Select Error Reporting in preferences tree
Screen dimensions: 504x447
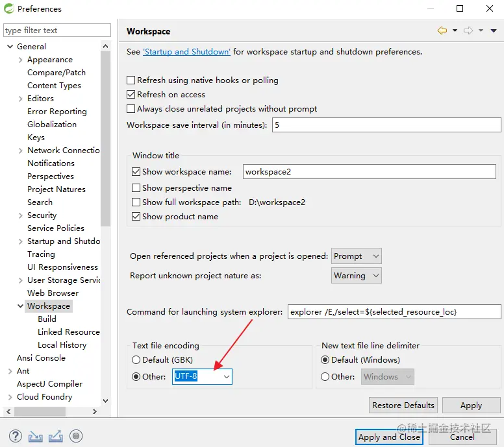click(x=57, y=112)
